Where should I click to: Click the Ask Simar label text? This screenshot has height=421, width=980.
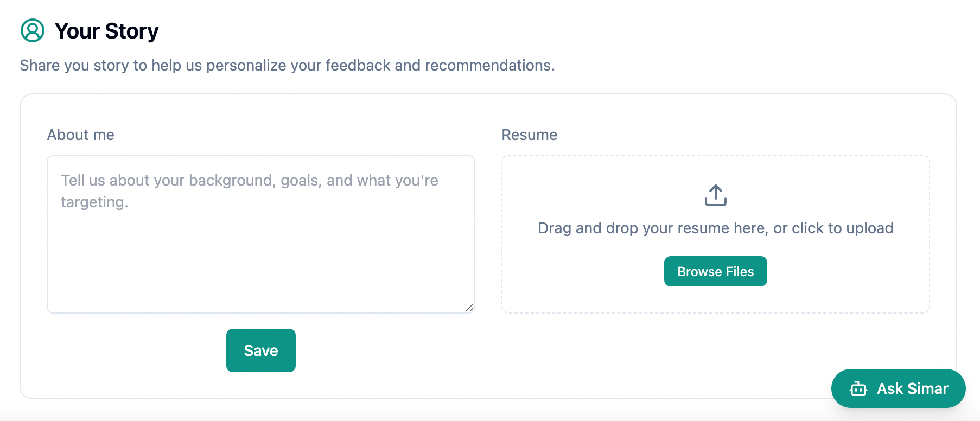tap(912, 389)
